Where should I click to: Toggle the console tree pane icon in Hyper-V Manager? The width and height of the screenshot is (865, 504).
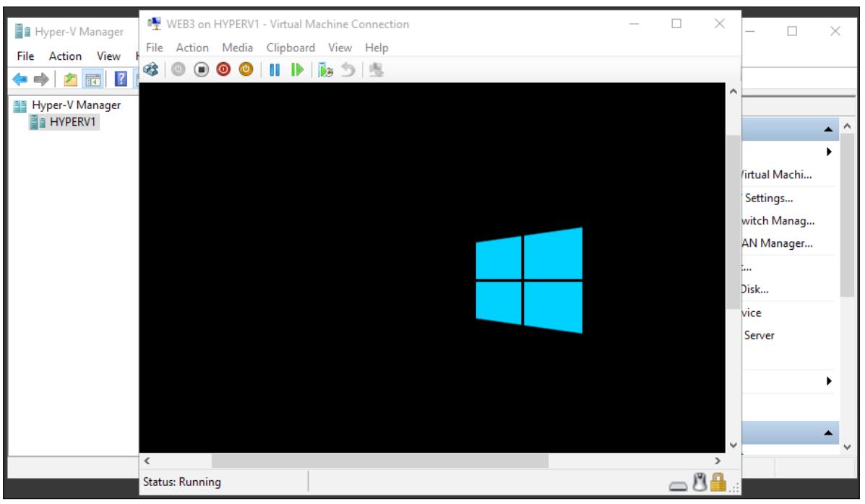(92, 79)
